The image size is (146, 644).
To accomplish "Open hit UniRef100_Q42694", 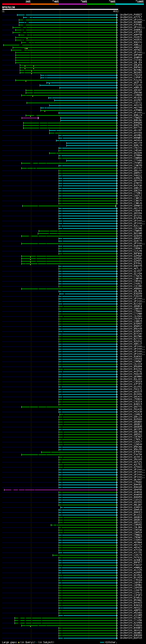I will pos(131,153).
